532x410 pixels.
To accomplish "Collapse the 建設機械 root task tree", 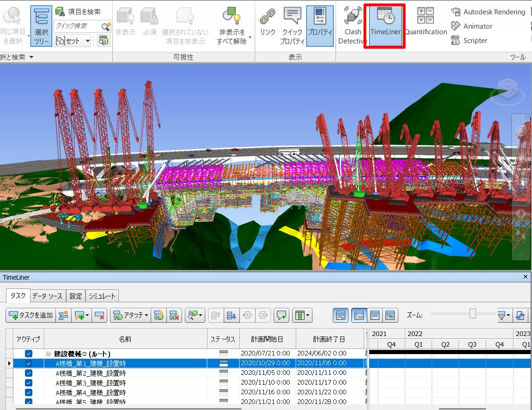I will pos(48,354).
